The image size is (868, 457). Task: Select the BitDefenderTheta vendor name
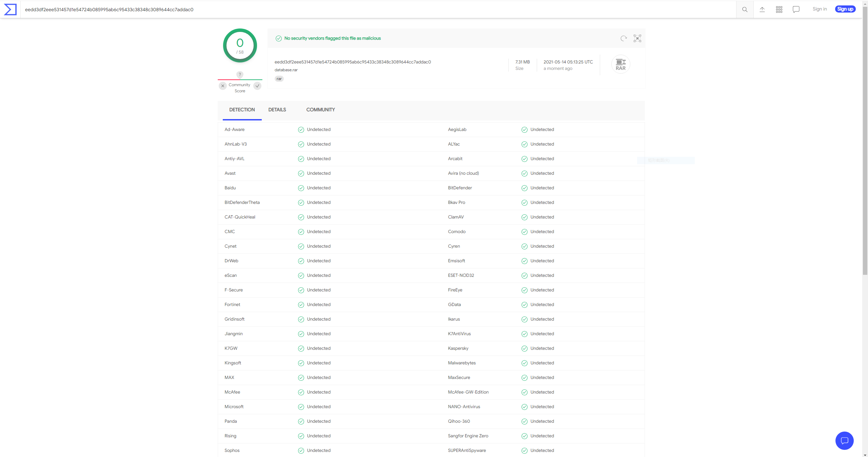[x=242, y=203]
